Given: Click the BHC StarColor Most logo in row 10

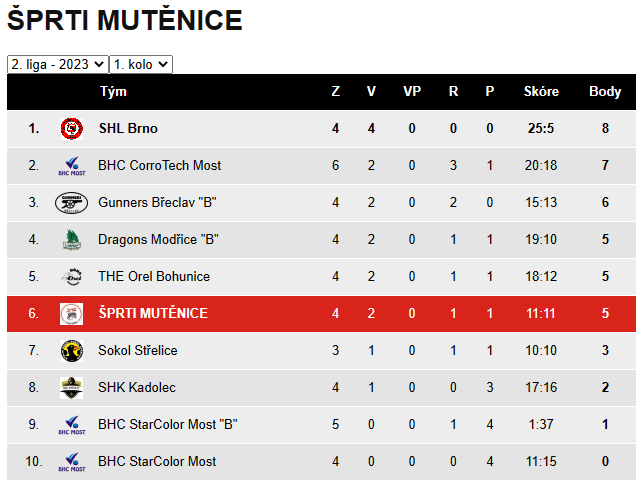Looking at the screenshot, I should point(72,462).
